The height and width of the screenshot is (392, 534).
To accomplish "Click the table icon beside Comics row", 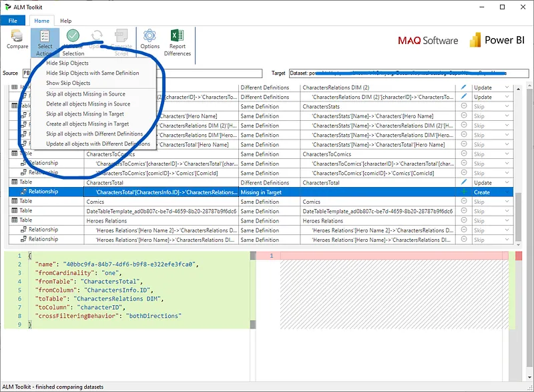I will tap(15, 201).
